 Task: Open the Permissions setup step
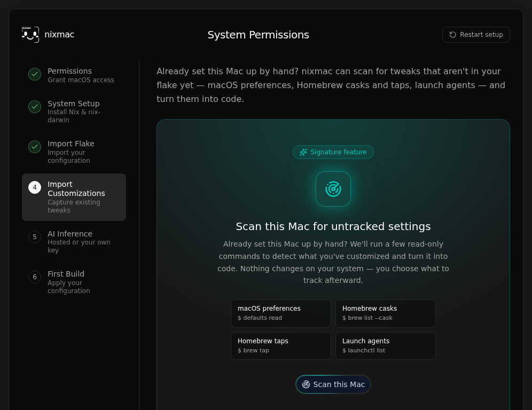pyautogui.click(x=74, y=75)
